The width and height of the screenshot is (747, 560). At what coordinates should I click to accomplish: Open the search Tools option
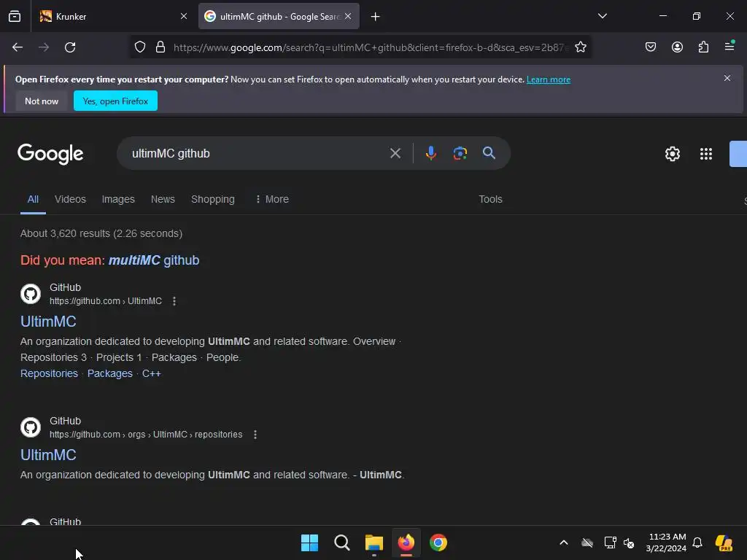coord(490,199)
